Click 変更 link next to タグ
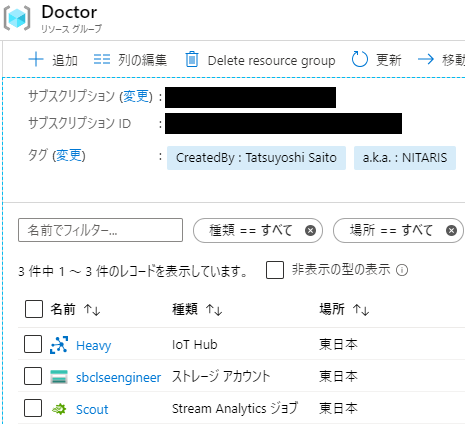The height and width of the screenshot is (424, 466). [x=69, y=155]
